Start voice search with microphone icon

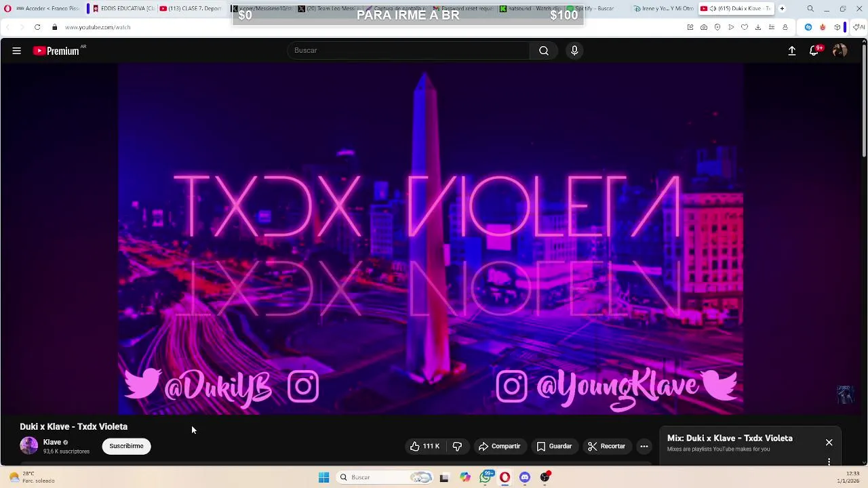click(x=574, y=50)
